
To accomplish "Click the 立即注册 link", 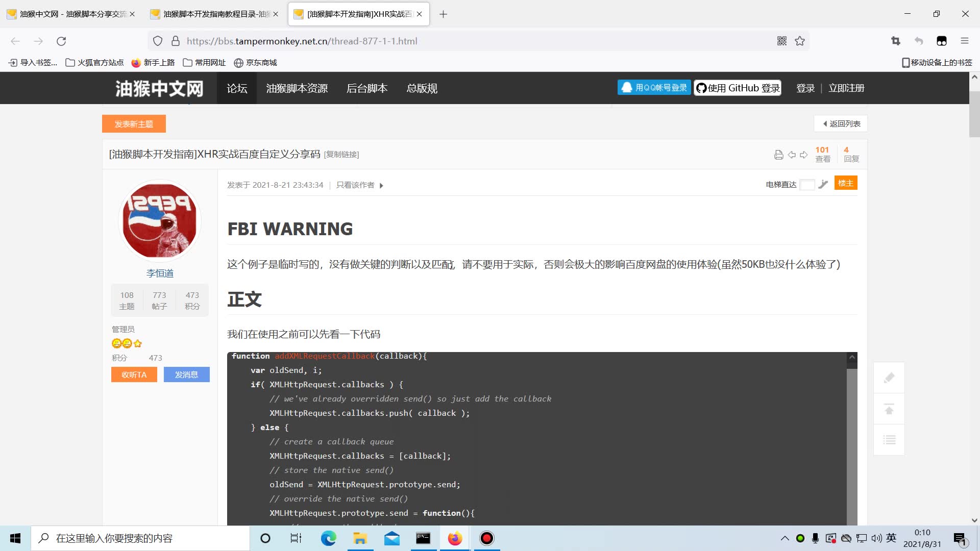I will point(846,88).
